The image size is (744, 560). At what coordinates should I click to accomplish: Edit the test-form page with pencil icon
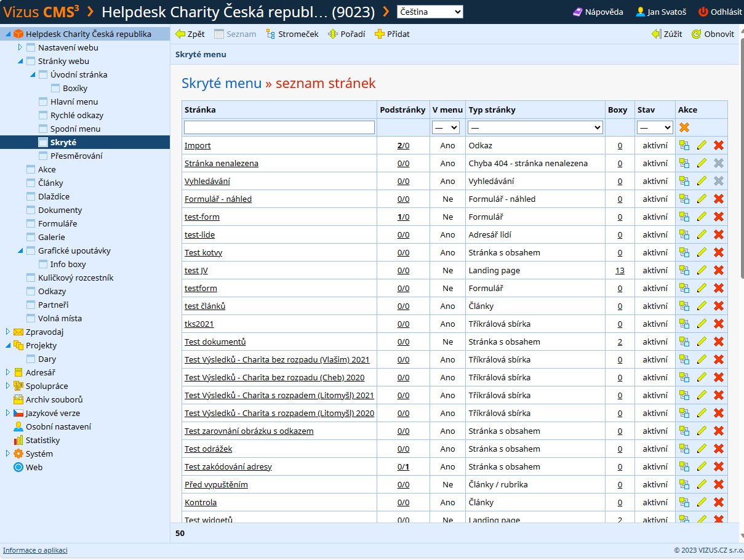coord(702,217)
